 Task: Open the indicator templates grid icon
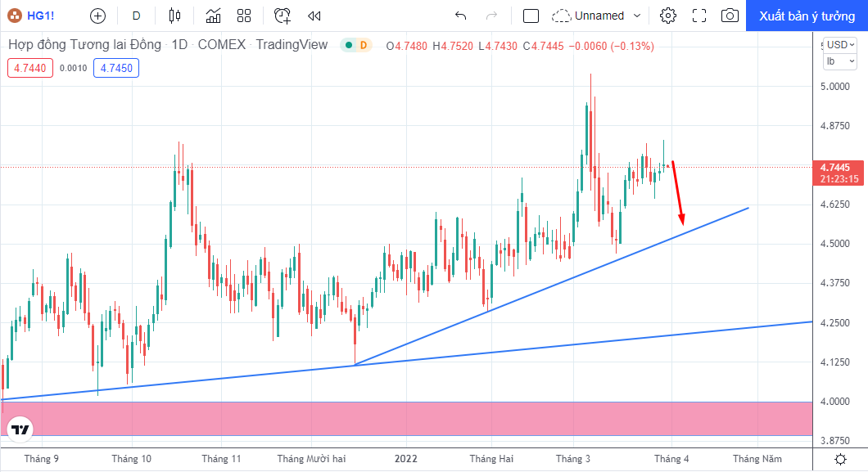pyautogui.click(x=244, y=16)
